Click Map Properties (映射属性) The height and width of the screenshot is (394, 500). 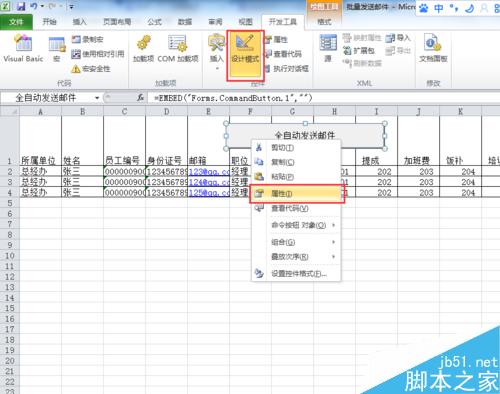pyautogui.click(x=362, y=38)
